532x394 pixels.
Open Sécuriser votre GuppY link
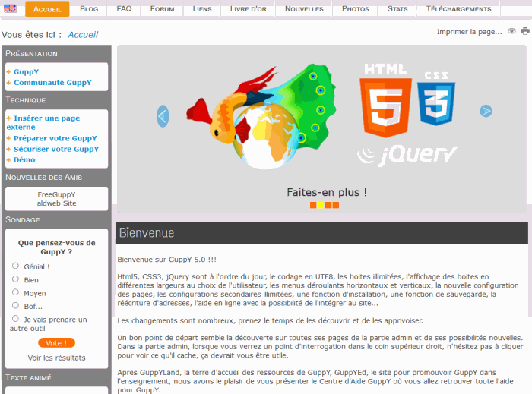[56, 149]
